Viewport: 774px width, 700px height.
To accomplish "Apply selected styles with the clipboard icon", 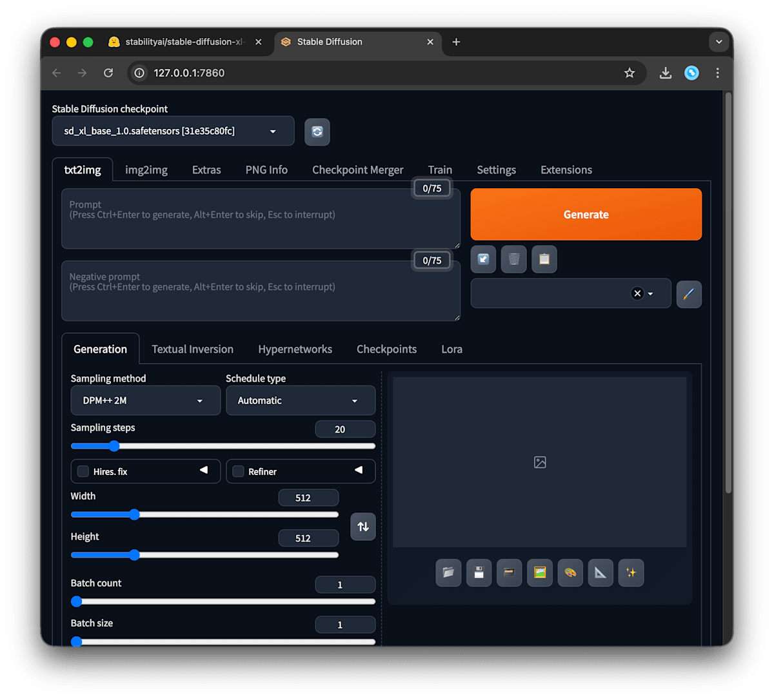I will point(544,259).
